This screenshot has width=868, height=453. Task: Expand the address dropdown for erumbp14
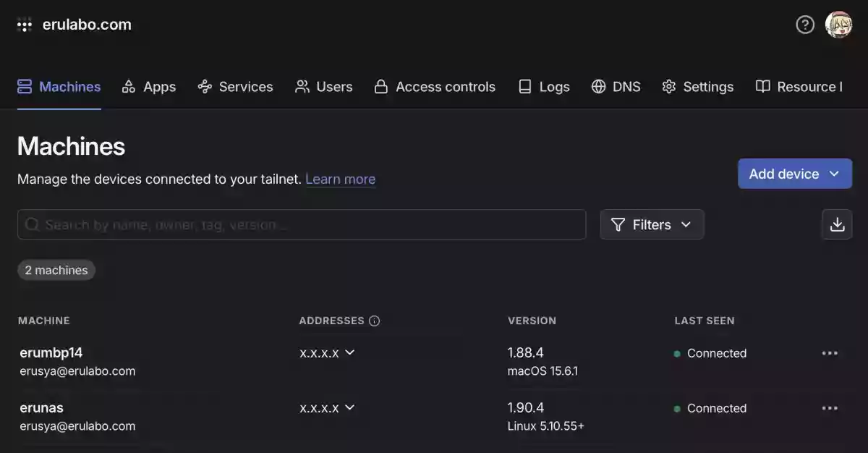[349, 352]
